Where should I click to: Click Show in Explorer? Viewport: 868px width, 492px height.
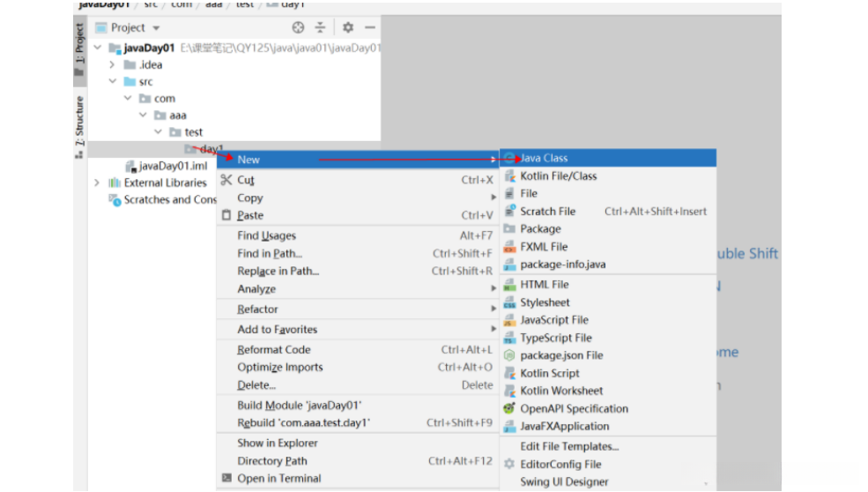358,444
